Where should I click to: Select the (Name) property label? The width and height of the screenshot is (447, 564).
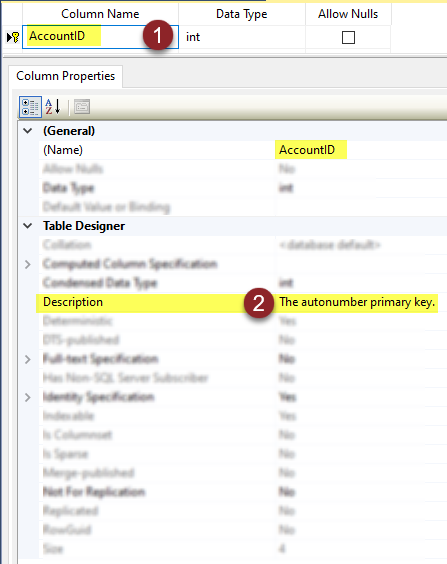coord(63,150)
